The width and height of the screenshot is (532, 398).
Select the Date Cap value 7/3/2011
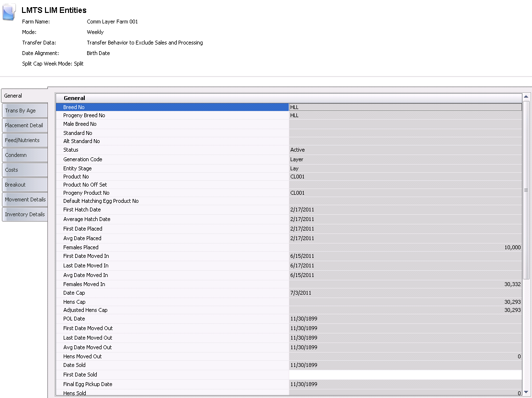tap(301, 293)
